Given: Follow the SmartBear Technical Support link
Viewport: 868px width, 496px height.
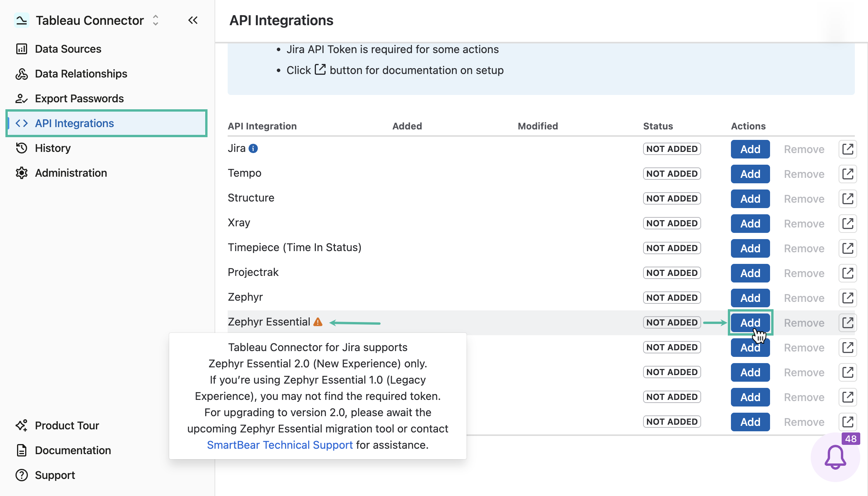Looking at the screenshot, I should [280, 445].
